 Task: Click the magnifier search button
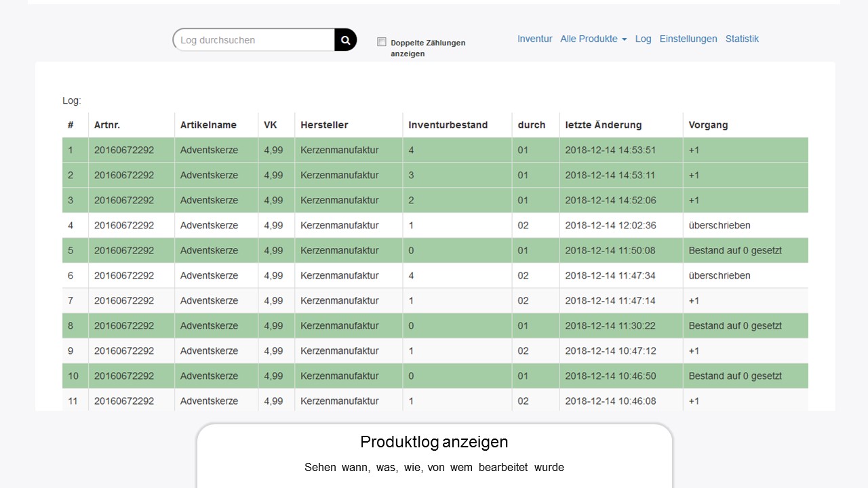coord(345,40)
